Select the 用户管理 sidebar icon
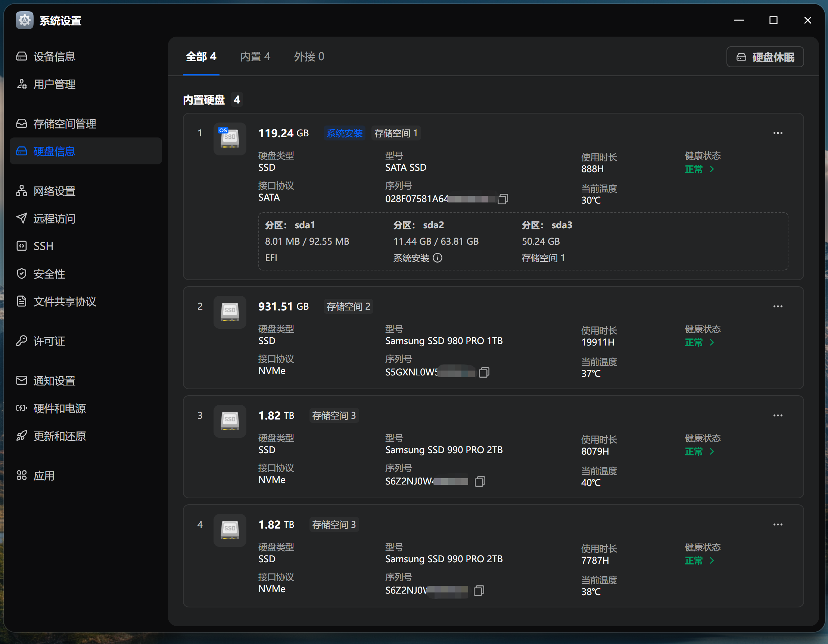 pos(22,84)
